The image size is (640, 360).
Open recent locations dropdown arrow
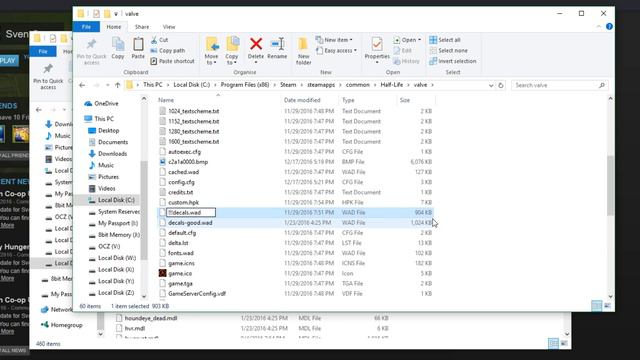pos(107,85)
